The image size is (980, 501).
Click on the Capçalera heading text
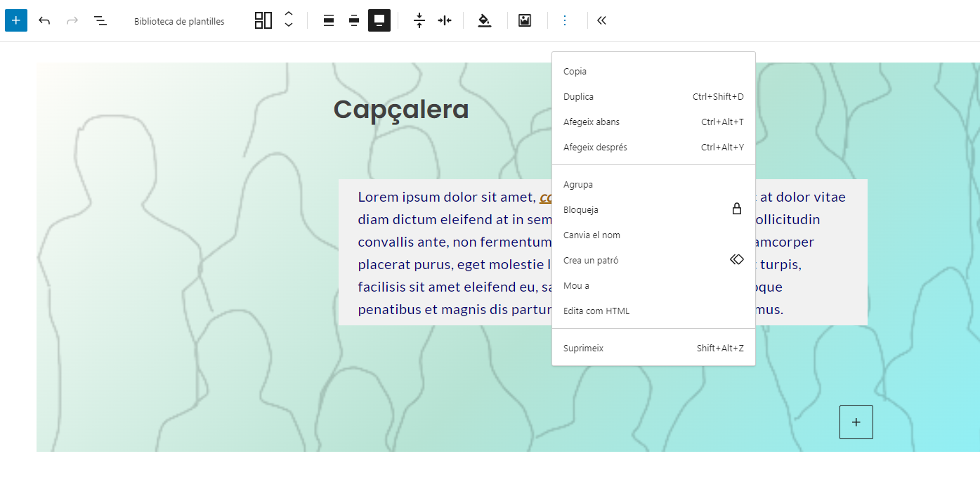[x=400, y=110]
